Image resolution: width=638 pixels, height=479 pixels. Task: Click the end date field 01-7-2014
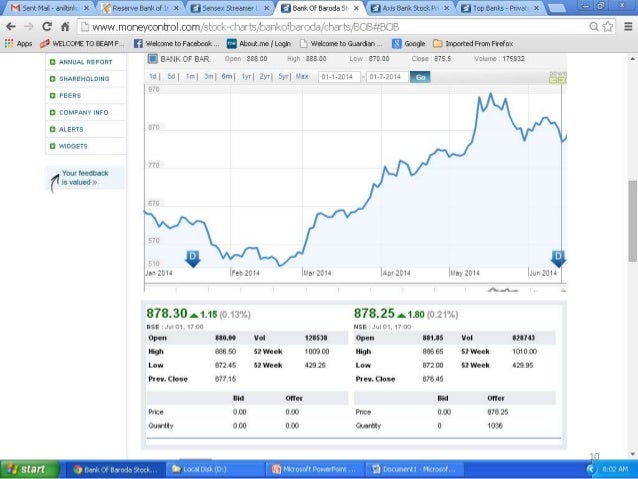(387, 77)
